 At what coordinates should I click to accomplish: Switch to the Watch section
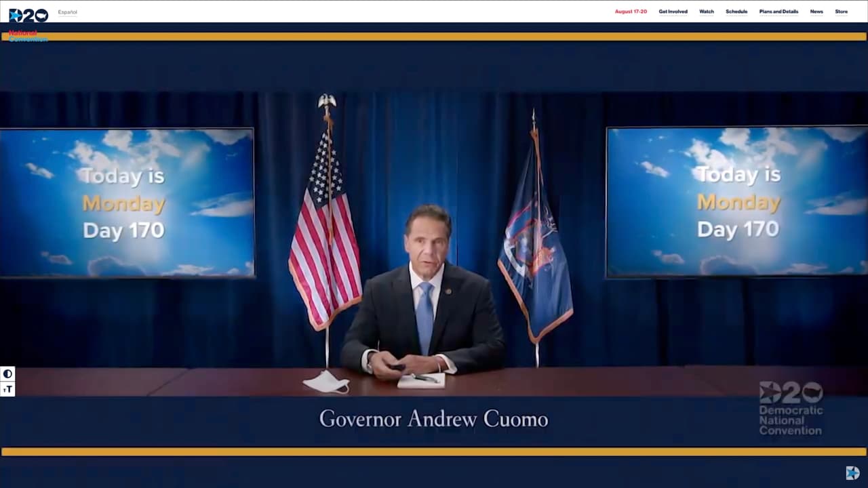click(x=706, y=12)
